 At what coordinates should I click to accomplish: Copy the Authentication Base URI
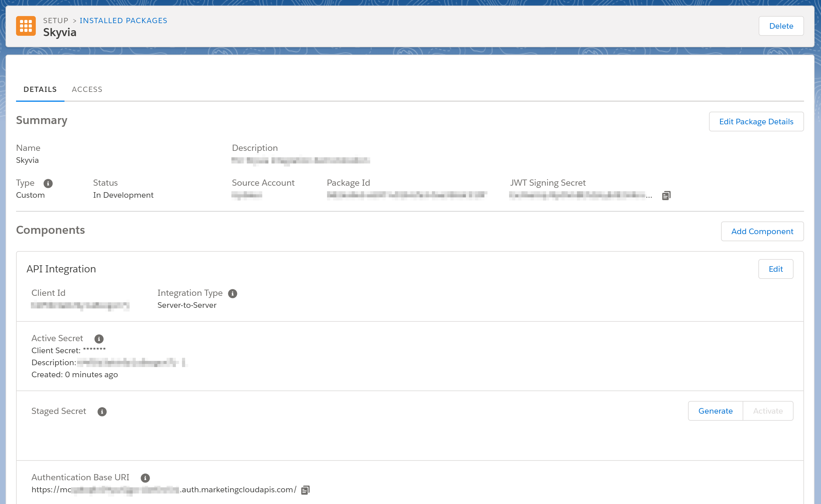(305, 490)
